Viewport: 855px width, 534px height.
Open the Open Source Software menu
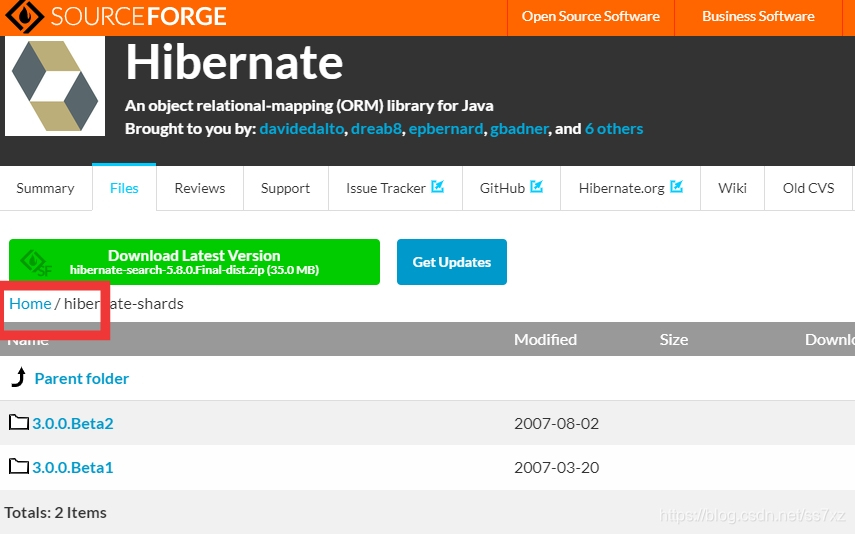point(591,17)
